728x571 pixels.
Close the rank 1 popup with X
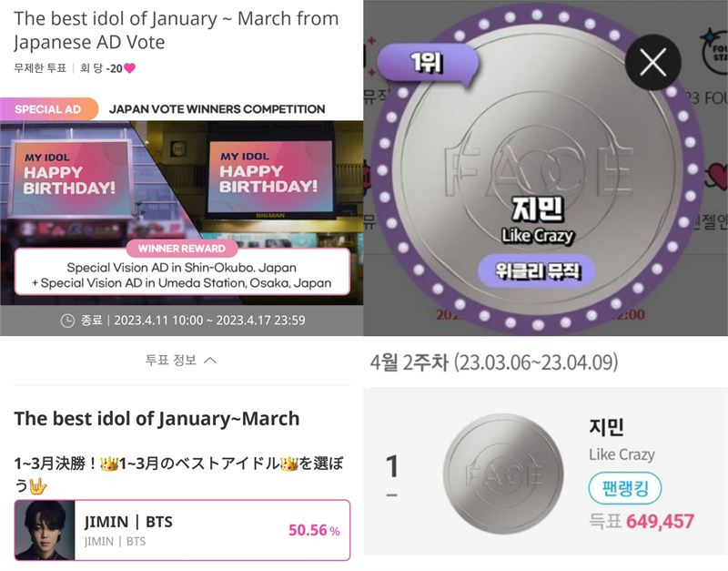(x=652, y=62)
